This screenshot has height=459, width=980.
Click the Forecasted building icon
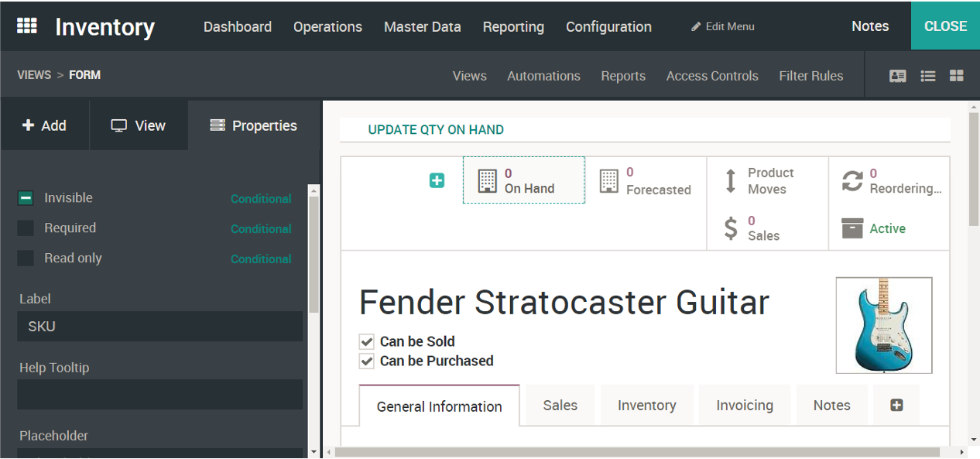click(x=609, y=181)
